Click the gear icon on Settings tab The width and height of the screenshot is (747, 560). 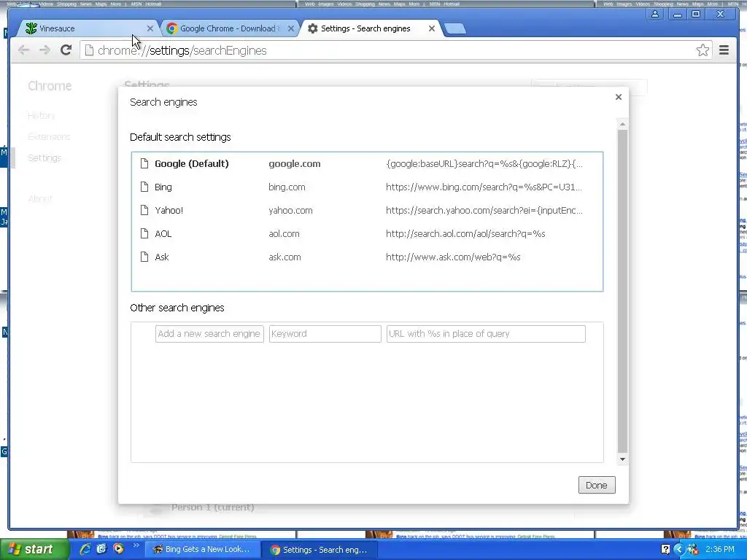[x=312, y=28]
